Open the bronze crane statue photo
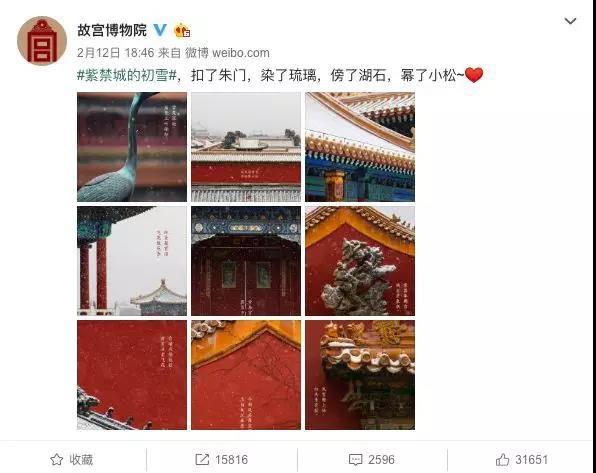This screenshot has height=473, width=596. pyautogui.click(x=132, y=147)
